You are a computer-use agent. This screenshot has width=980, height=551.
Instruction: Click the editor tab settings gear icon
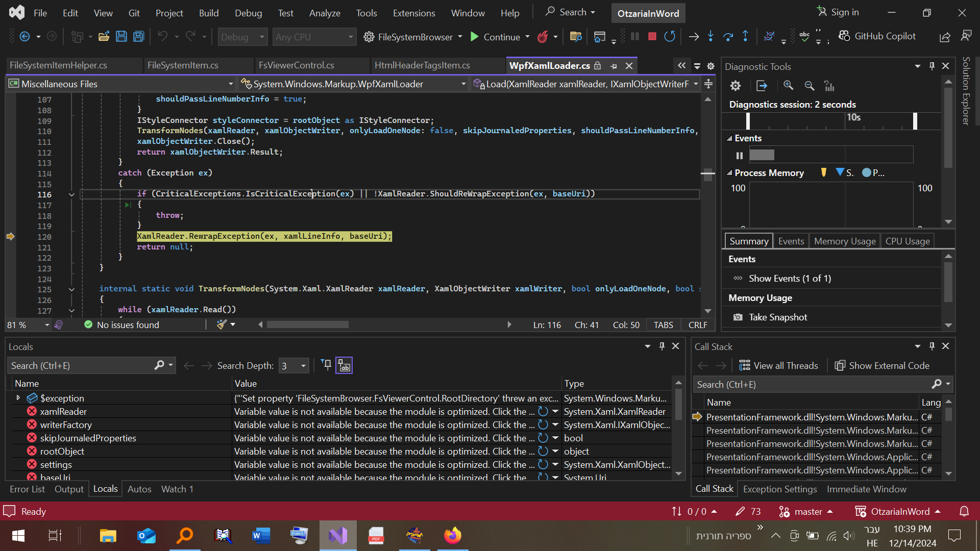coord(710,66)
